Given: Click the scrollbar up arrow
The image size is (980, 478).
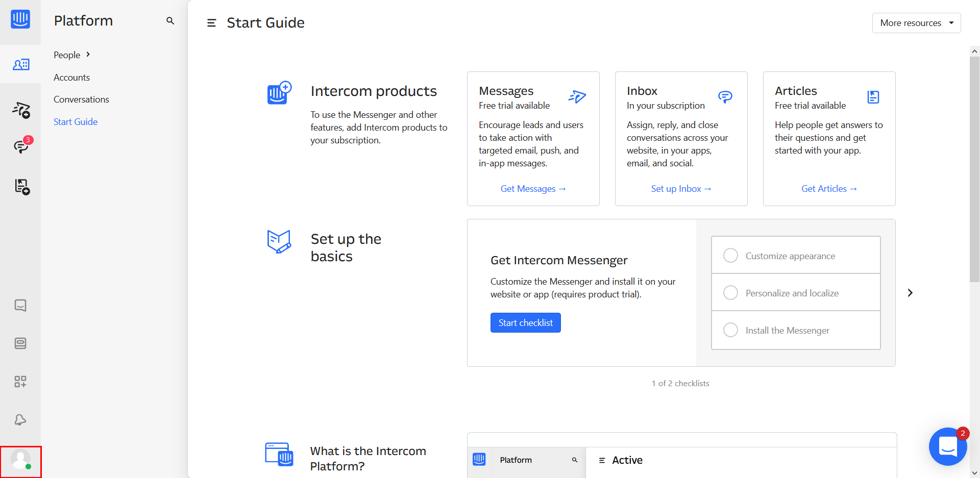Looking at the screenshot, I should (x=975, y=51).
